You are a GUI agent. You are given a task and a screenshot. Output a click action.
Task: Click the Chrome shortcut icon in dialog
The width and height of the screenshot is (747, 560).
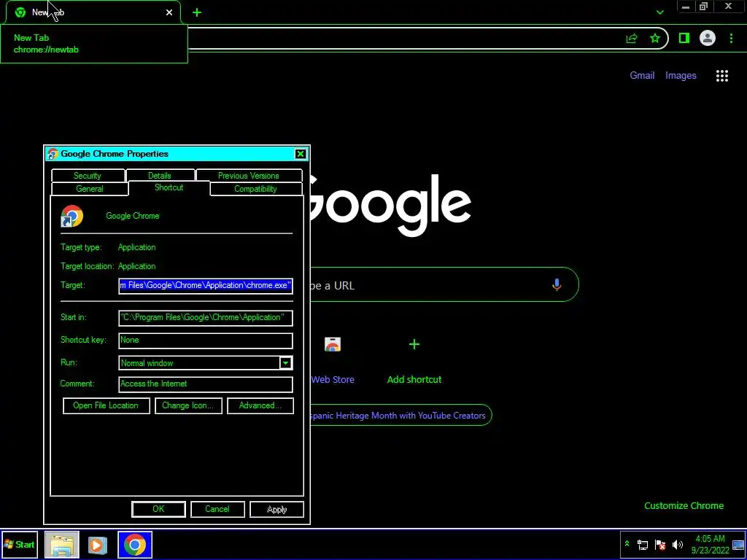(72, 216)
